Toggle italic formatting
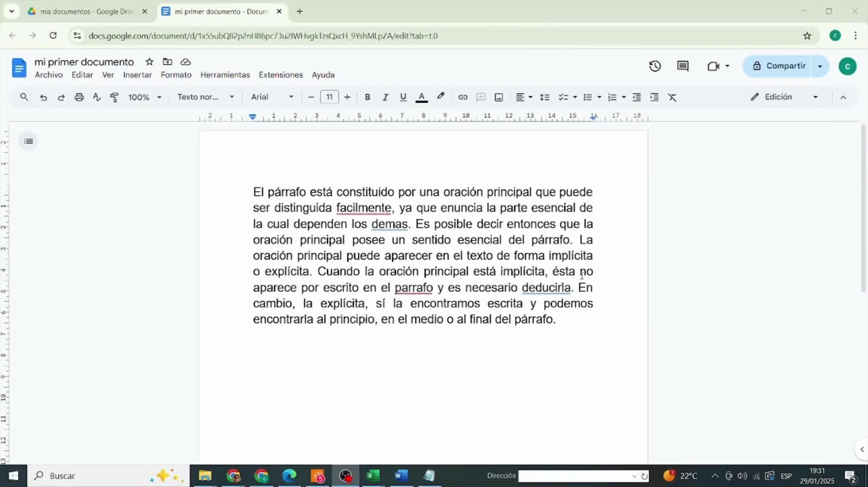This screenshot has height=487, width=868. pyautogui.click(x=385, y=97)
